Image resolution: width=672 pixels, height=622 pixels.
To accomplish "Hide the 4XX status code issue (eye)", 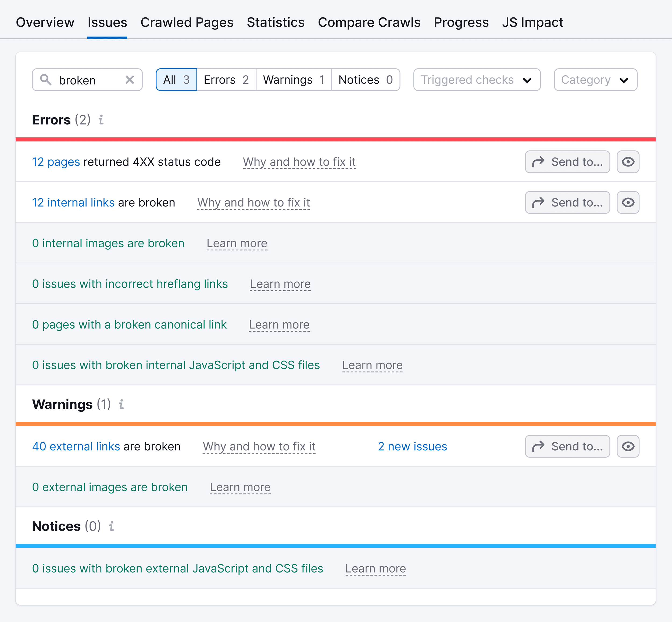I will click(x=628, y=162).
